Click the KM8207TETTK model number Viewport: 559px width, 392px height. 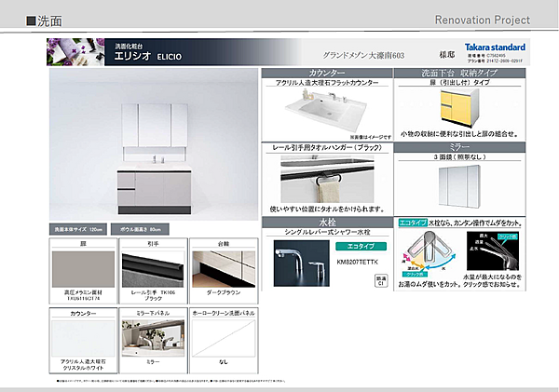[357, 262]
